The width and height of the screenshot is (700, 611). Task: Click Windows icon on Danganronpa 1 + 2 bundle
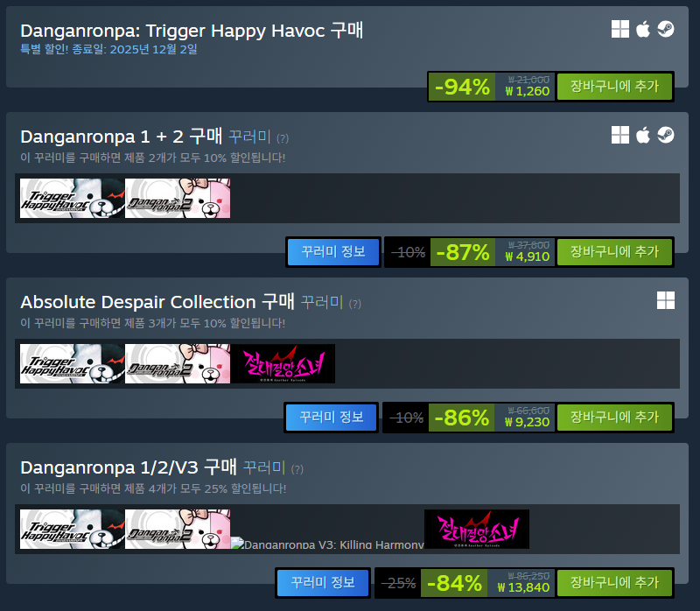pos(620,135)
